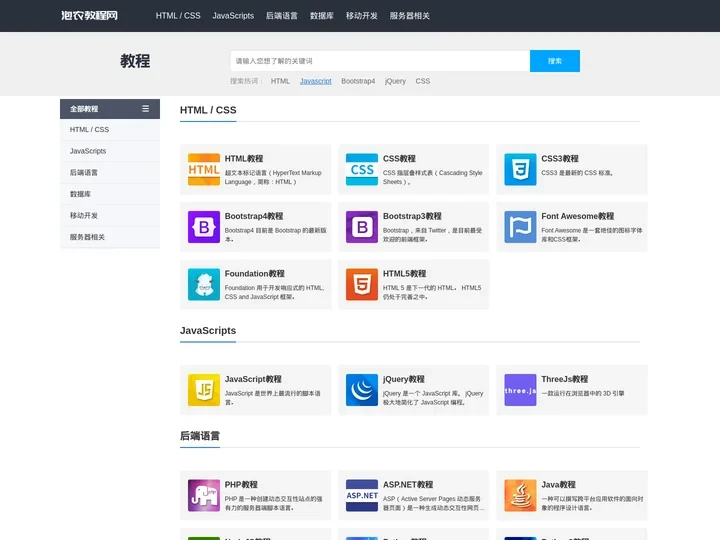Image resolution: width=720 pixels, height=540 pixels.
Task: Select HTML / CSS in sidebar
Action: coord(110,129)
